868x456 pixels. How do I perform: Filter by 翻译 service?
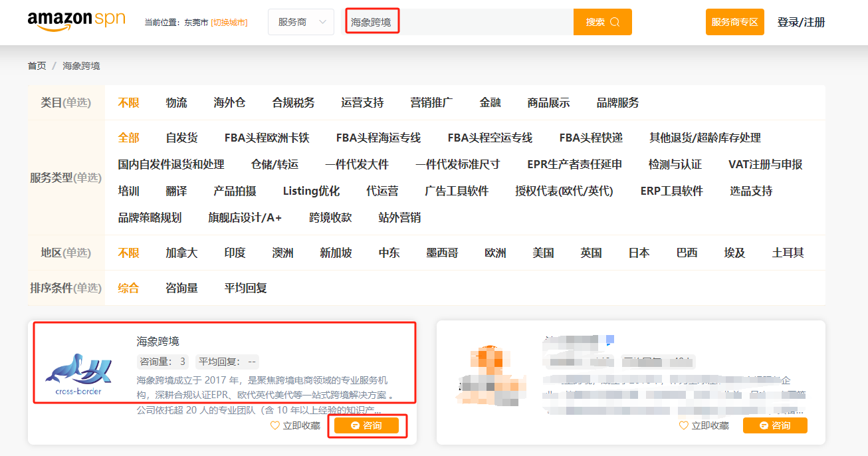pos(177,191)
